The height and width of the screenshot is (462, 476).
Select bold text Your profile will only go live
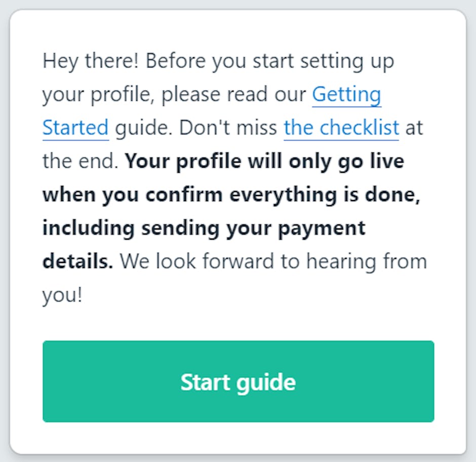click(264, 161)
